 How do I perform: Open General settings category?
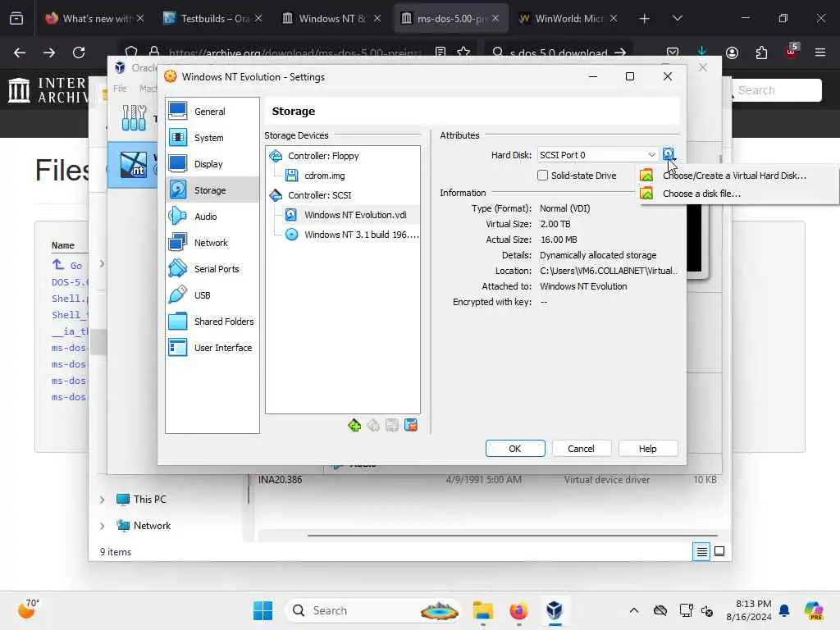pyautogui.click(x=212, y=112)
